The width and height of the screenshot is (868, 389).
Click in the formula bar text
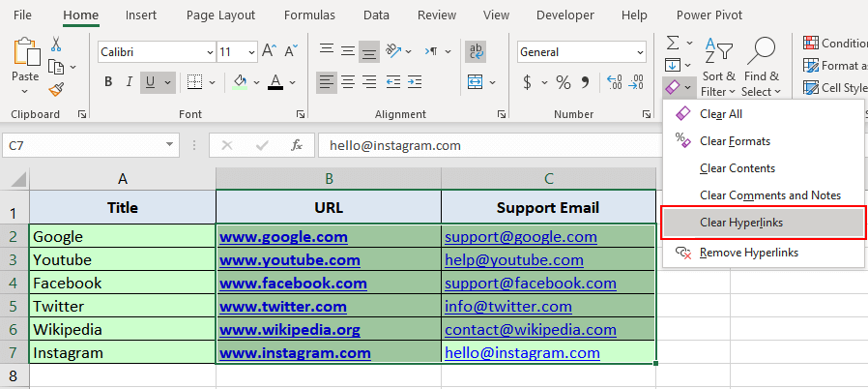395,146
